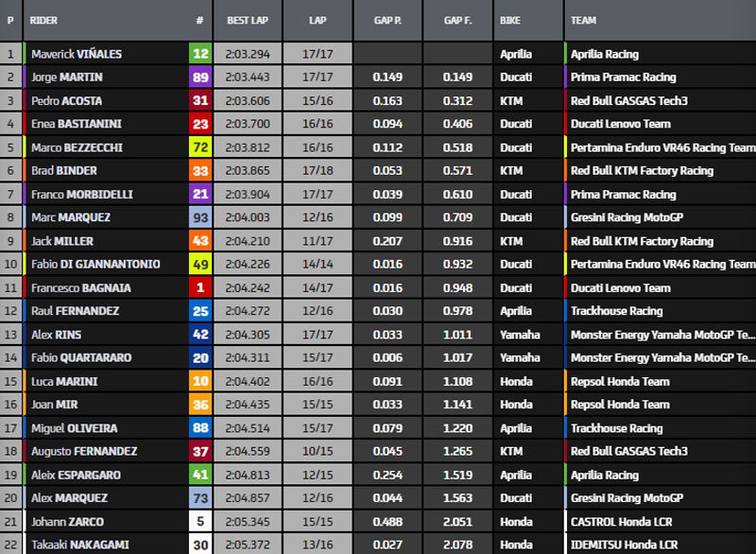
Task: Click the GAP F. column header
Action: [x=457, y=20]
